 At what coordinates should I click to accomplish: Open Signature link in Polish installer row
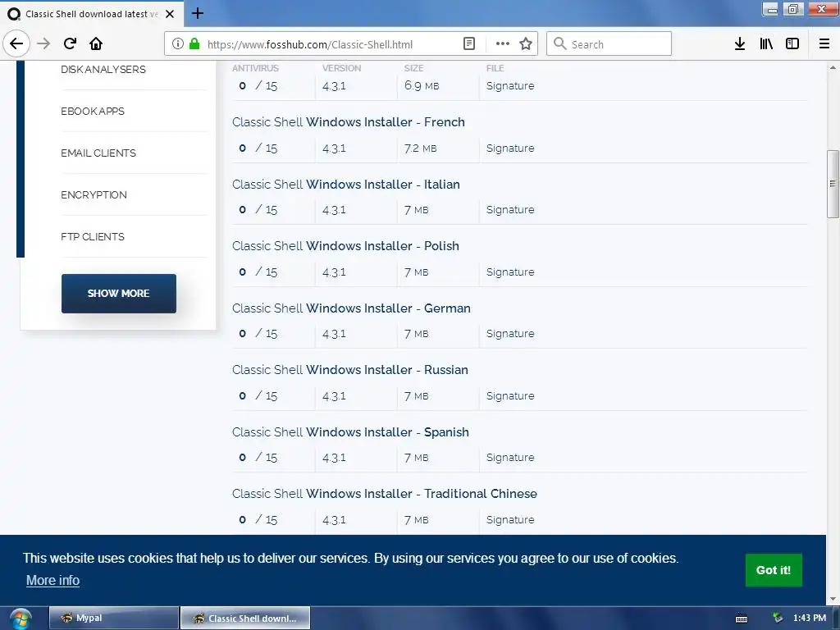tap(510, 272)
